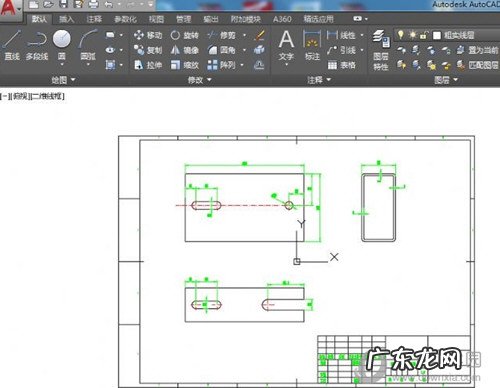This screenshot has height=388, width=500.
Task: Switch to the Manage (管理) ribbon tab
Action: point(183,19)
